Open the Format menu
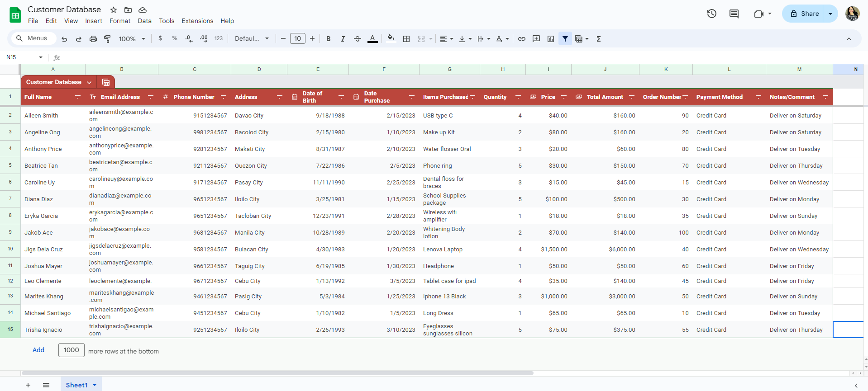This screenshot has height=391, width=868. (120, 21)
